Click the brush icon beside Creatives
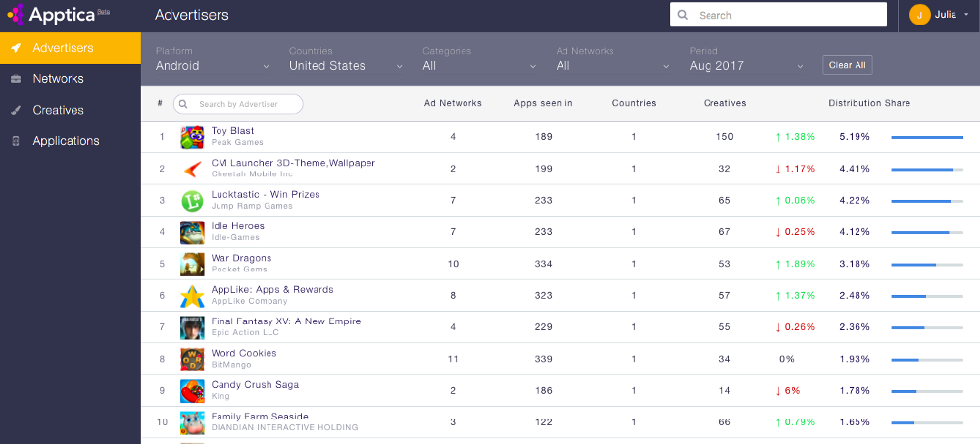The image size is (980, 444). pyautogui.click(x=16, y=110)
